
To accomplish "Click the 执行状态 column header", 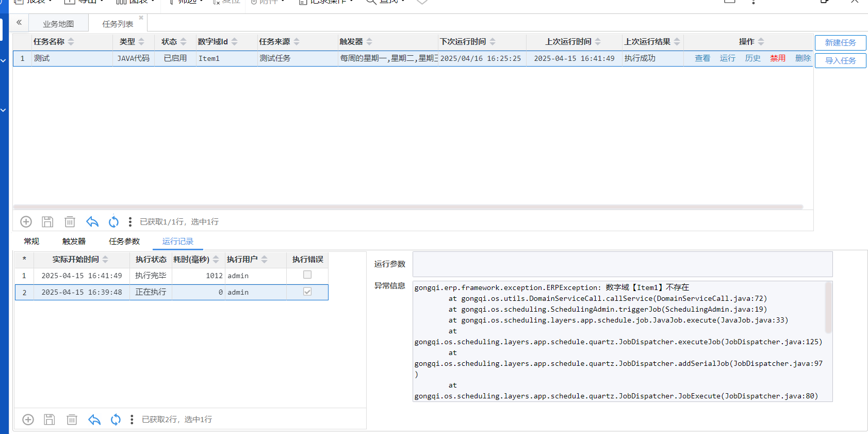I will click(151, 260).
